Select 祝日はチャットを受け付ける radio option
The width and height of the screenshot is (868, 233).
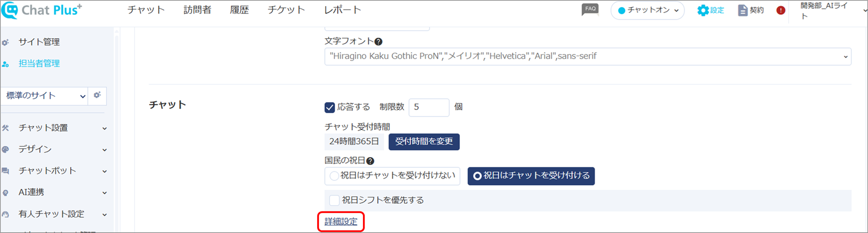[531, 176]
